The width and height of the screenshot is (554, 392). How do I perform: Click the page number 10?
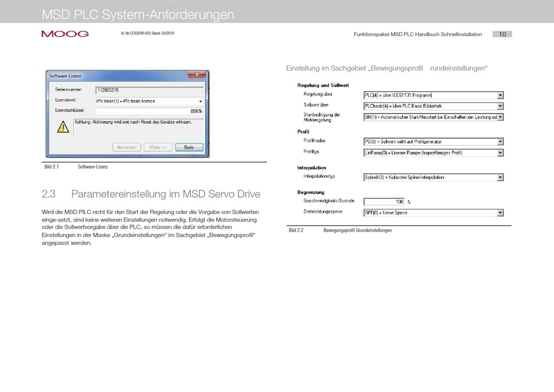coord(502,34)
